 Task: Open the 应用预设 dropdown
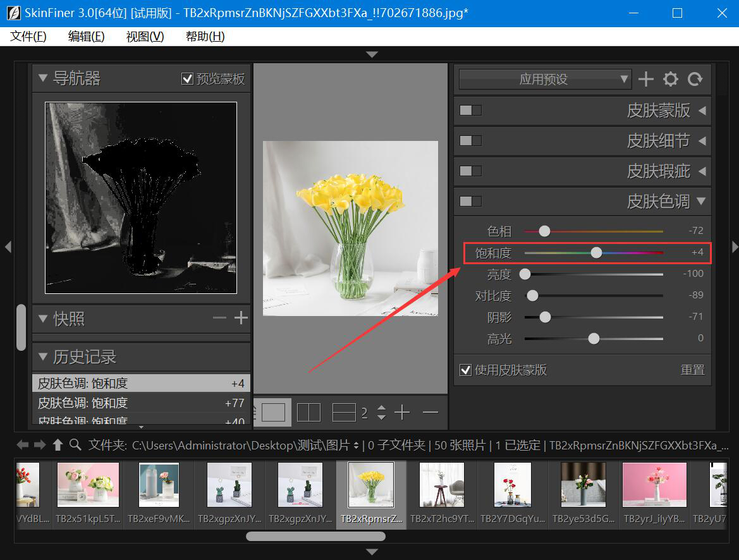[x=544, y=79]
